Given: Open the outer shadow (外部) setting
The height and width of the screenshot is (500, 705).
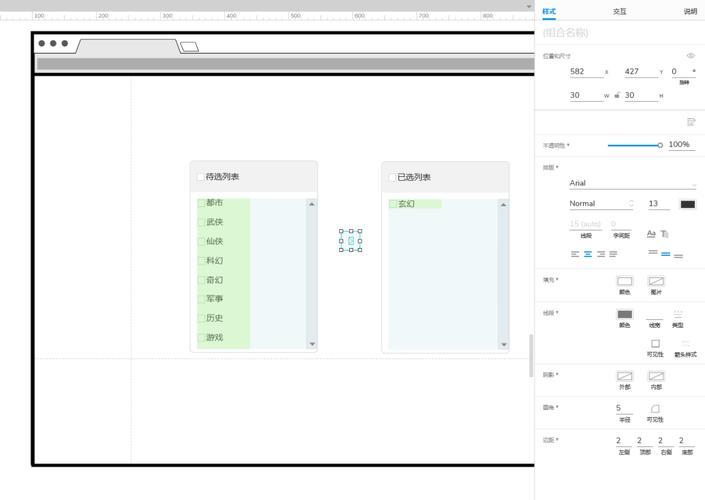Looking at the screenshot, I should coord(625,376).
